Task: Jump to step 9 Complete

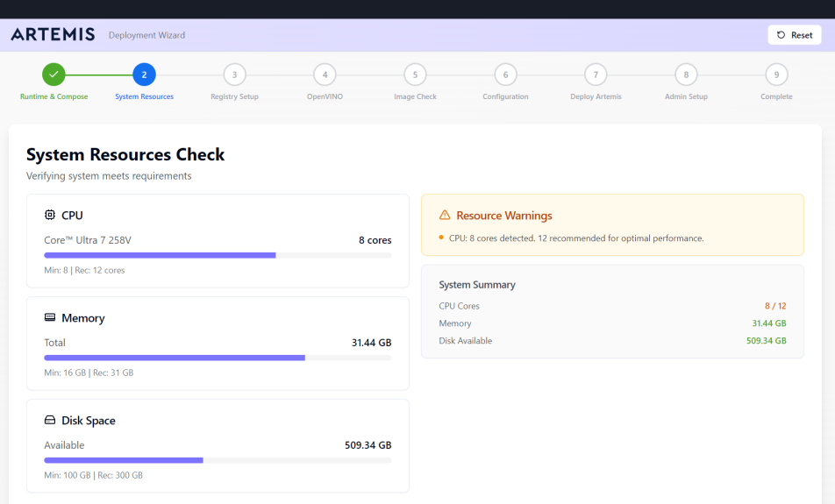Action: 776,75
